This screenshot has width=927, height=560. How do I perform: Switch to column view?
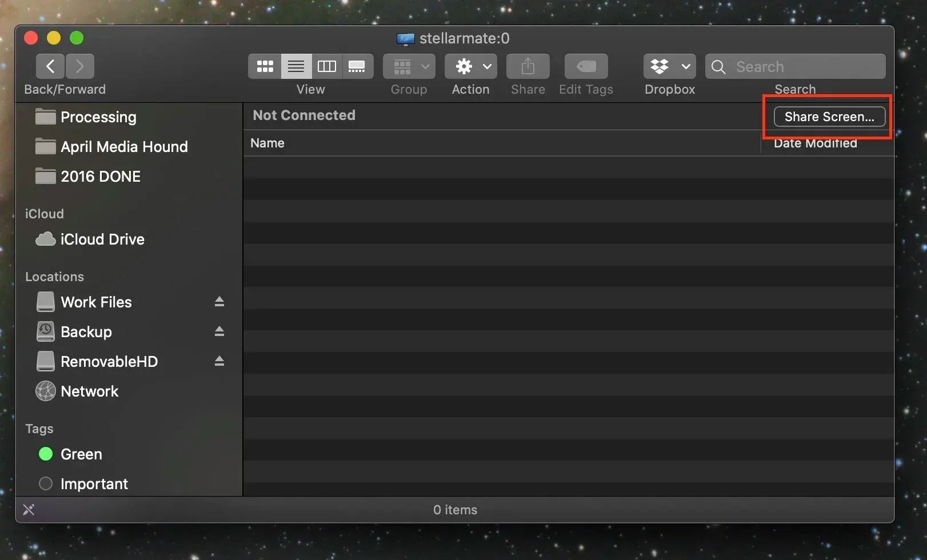[326, 66]
